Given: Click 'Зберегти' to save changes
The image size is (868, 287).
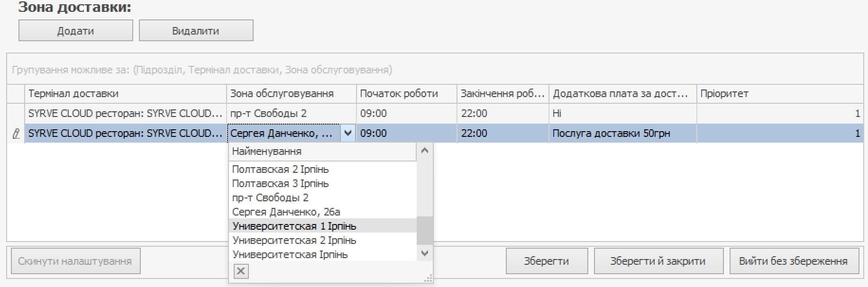Looking at the screenshot, I should pos(546,261).
